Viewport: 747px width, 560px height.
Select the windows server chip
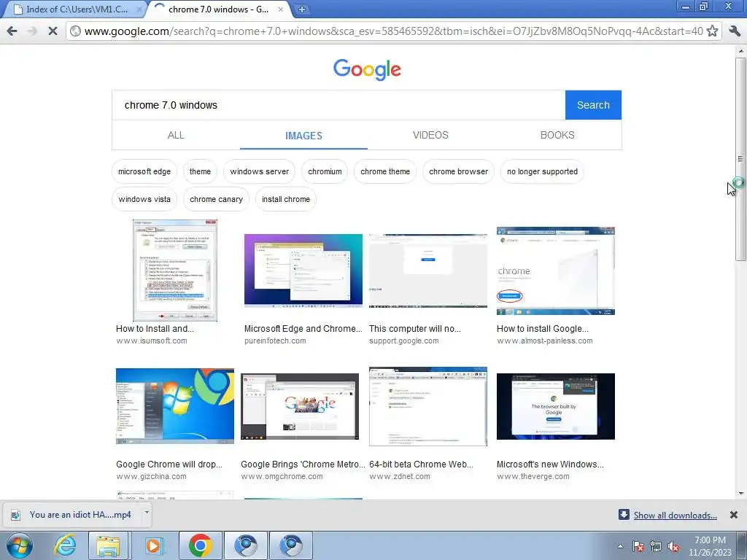coord(259,171)
